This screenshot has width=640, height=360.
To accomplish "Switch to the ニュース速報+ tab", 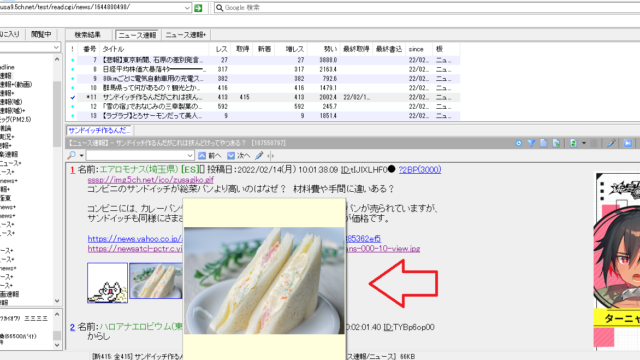I will [x=186, y=35].
